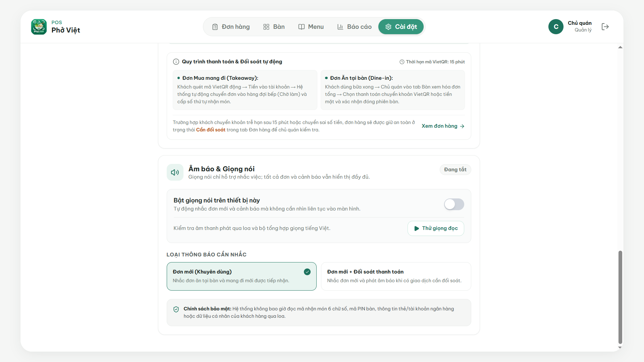
Task: Click the logout icon
Action: [605, 27]
